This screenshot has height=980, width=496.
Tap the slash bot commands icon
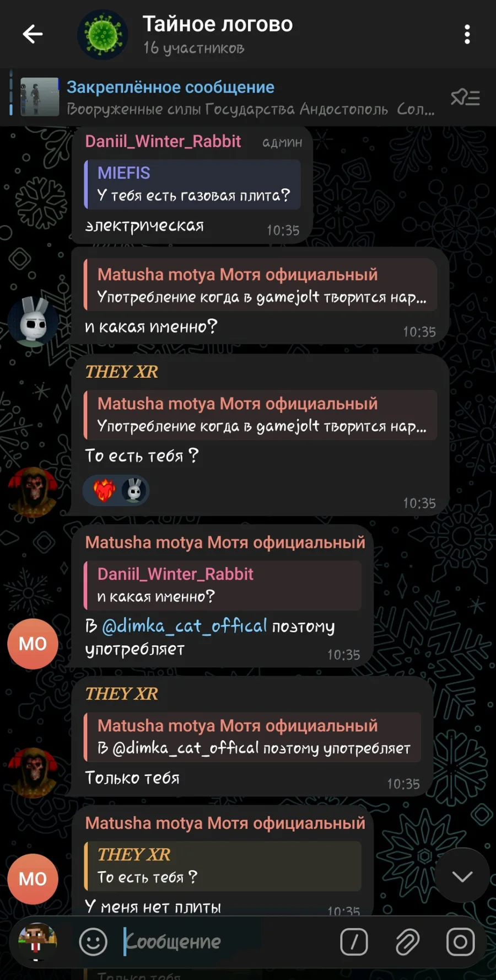coord(354,941)
